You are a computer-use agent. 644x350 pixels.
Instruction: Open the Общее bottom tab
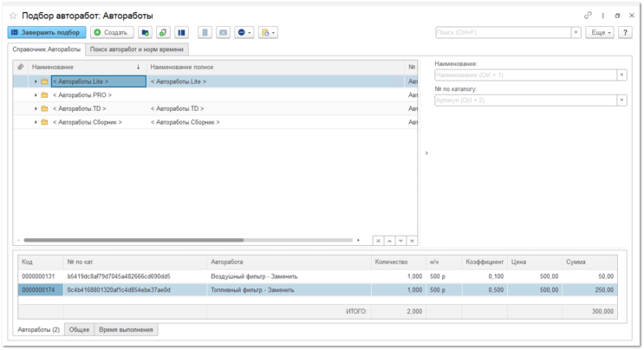pyautogui.click(x=79, y=329)
